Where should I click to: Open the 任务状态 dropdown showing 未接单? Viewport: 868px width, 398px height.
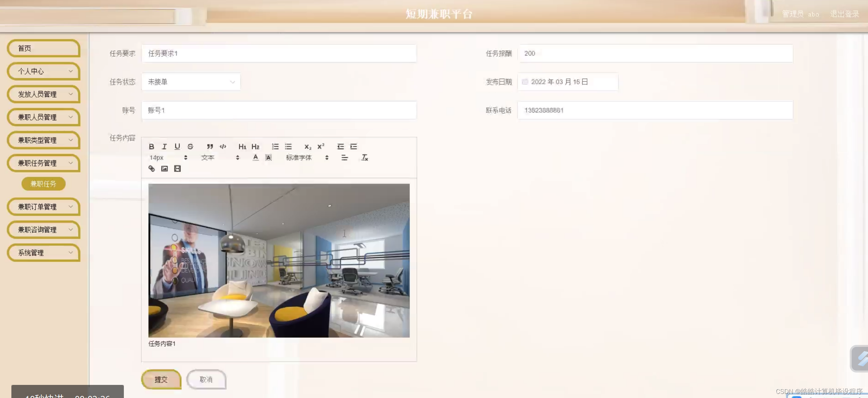pyautogui.click(x=191, y=82)
